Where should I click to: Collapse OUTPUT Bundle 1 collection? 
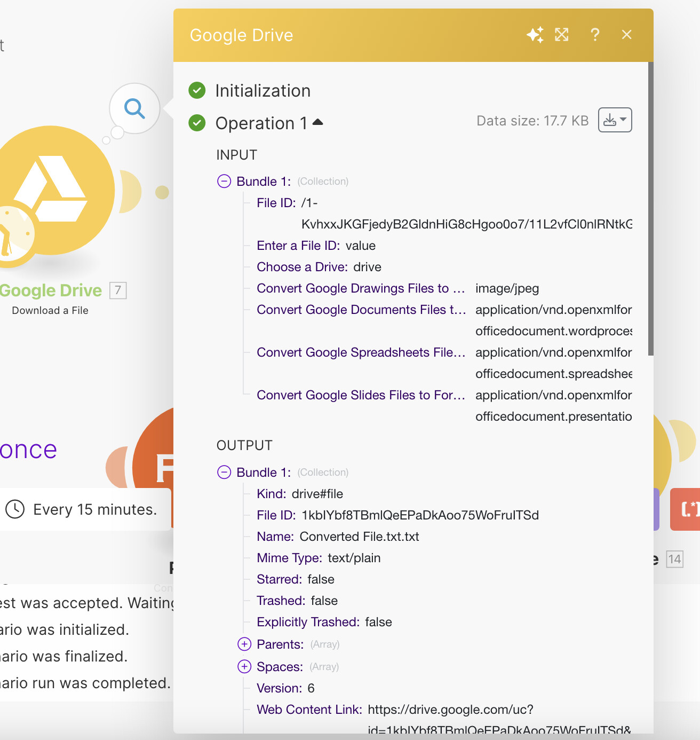[x=224, y=473]
